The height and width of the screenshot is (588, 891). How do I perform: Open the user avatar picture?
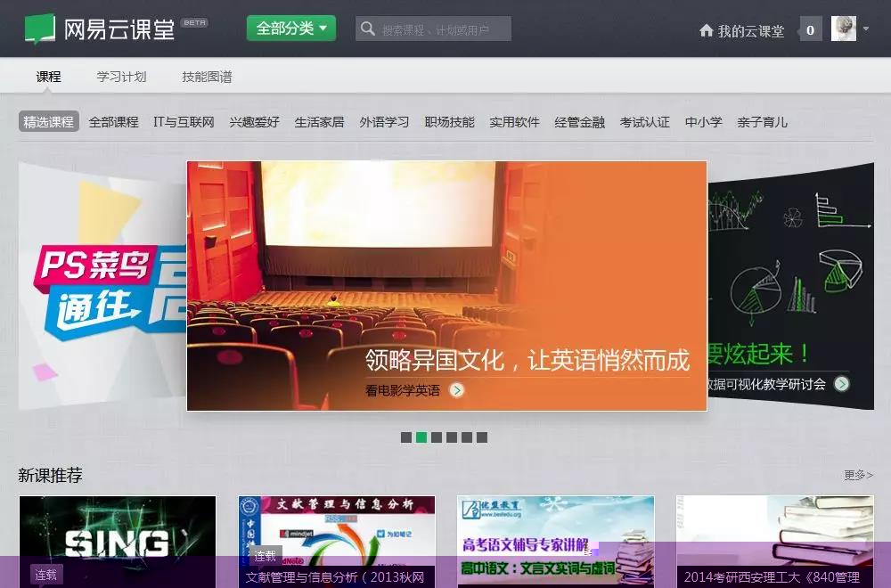843,29
